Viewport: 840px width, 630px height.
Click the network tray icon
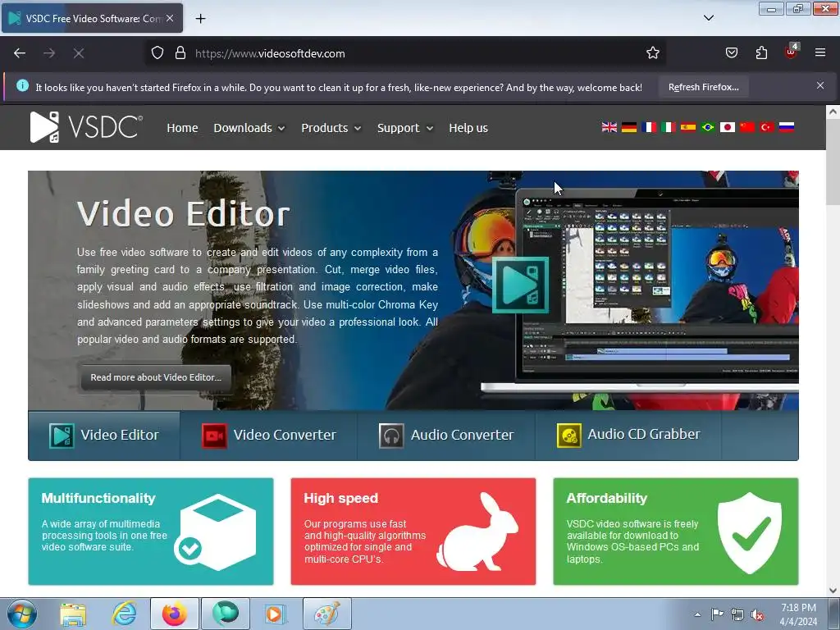[x=737, y=614]
